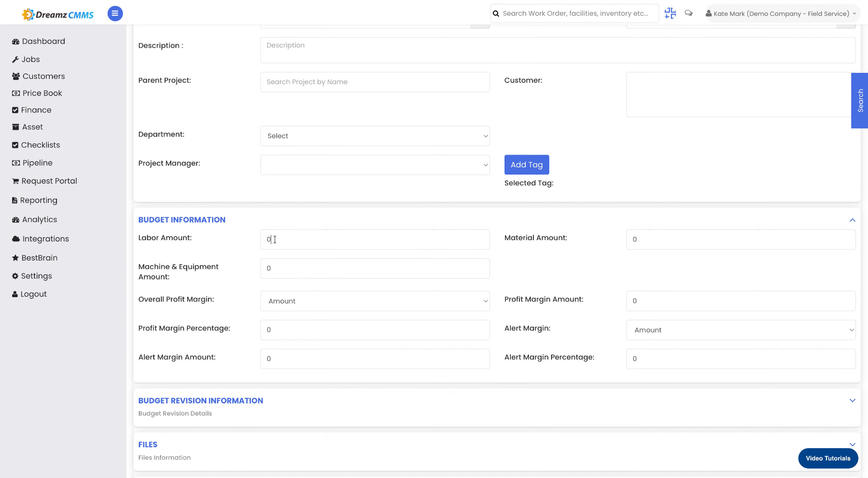
Task: Expand the Budget Revision Information section
Action: point(852,401)
